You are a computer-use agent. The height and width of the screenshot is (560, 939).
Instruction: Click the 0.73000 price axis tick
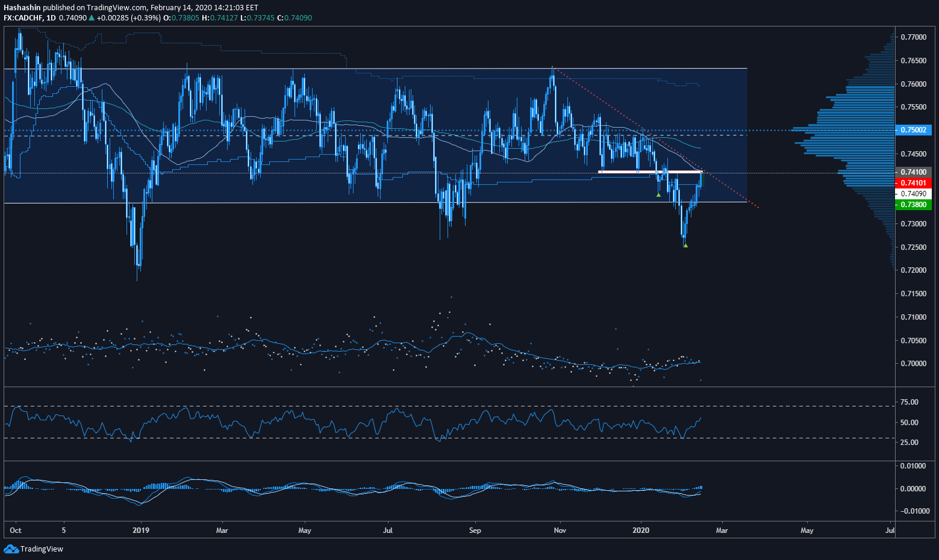click(x=914, y=224)
